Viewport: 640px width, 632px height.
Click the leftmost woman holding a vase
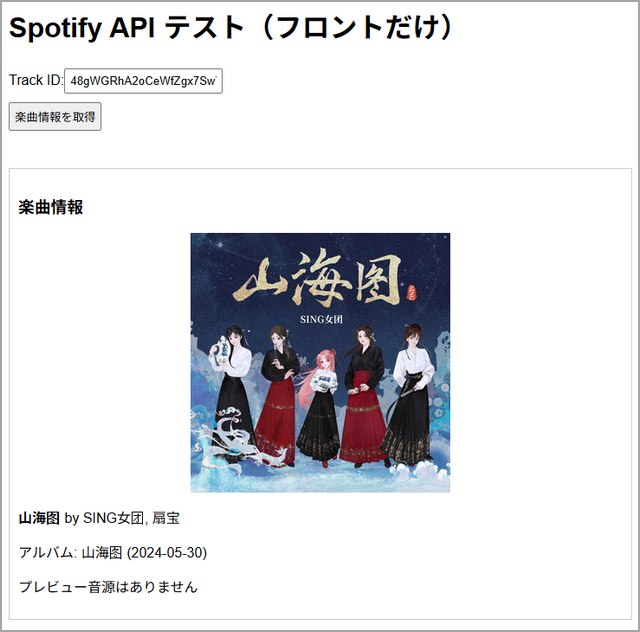pyautogui.click(x=231, y=392)
